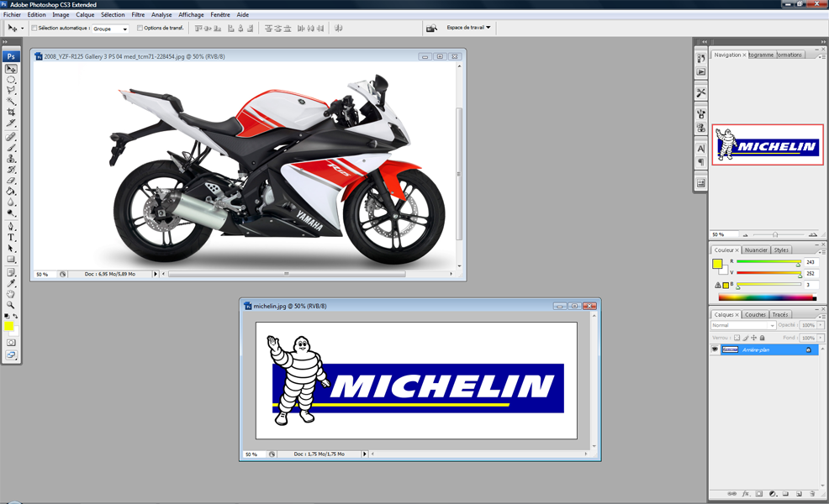Screen dimensions: 829x504
Task: Select the Hand tool
Action: click(11, 294)
